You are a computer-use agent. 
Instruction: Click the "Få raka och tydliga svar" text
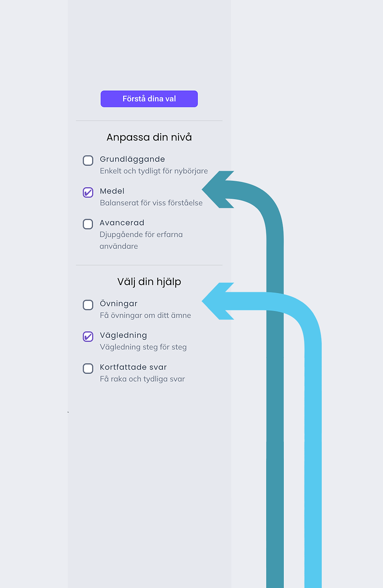coord(142,379)
